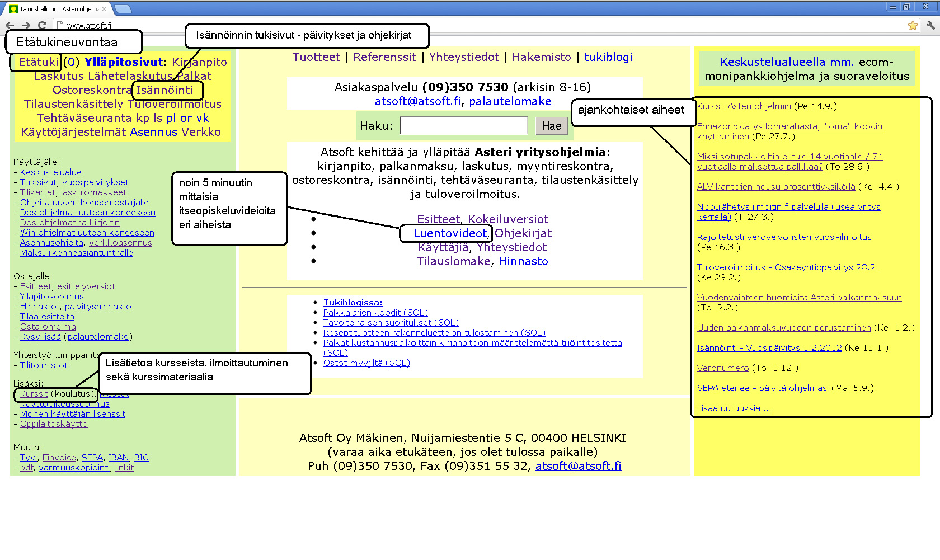The height and width of the screenshot is (560, 940).
Task: Open Uuden palkanmaksuvuoden perustaminen link
Action: tap(784, 328)
